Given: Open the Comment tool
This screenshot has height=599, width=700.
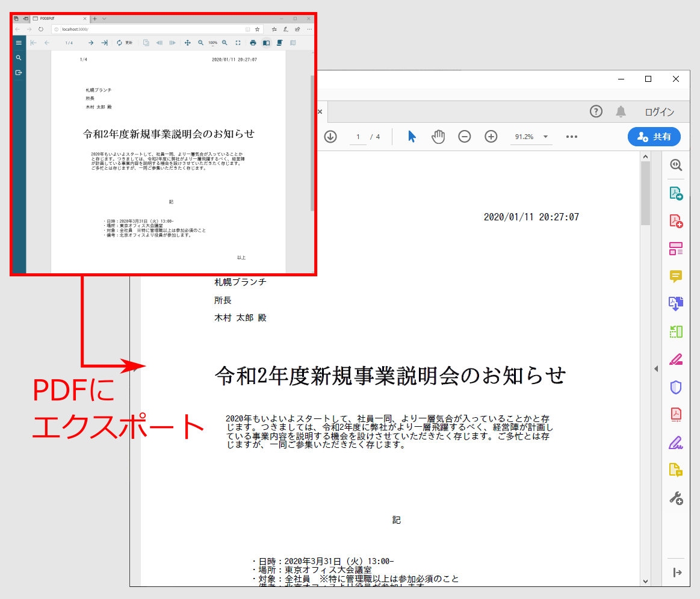Looking at the screenshot, I should point(676,276).
